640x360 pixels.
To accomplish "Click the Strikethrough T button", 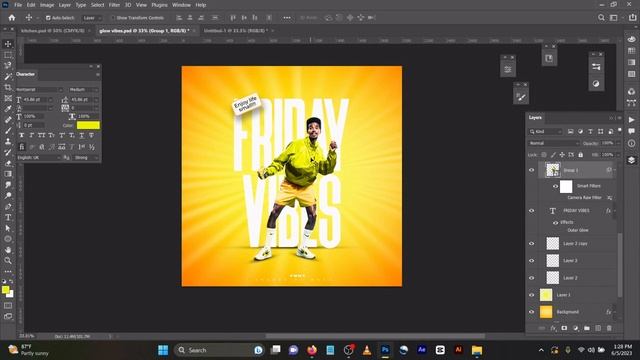I will pyautogui.click(x=91, y=135).
